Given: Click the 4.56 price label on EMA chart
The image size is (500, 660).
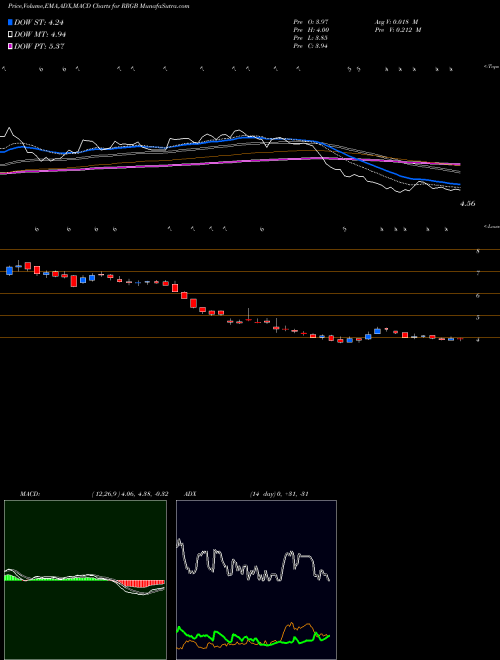Looking at the screenshot, I should (x=468, y=204).
